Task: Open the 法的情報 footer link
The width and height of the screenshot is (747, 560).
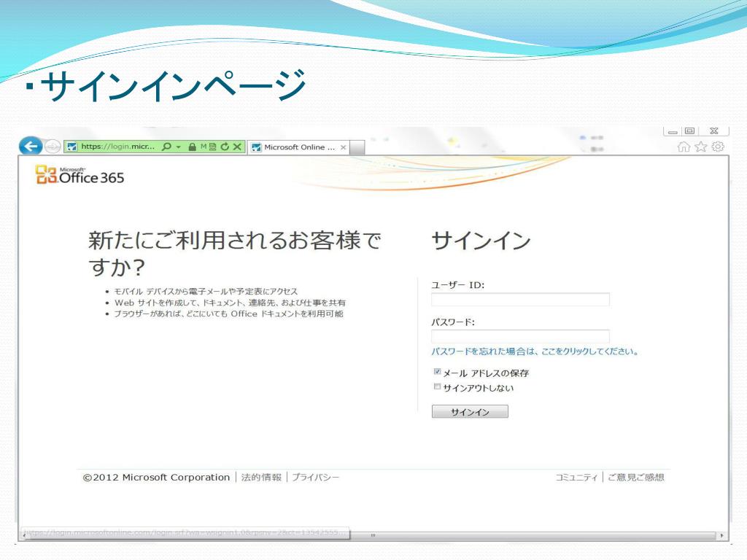Action: [261, 477]
